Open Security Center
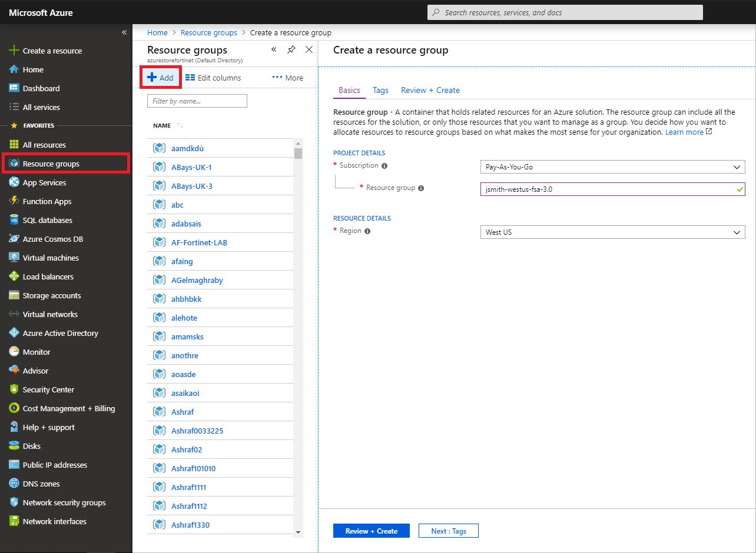This screenshot has width=756, height=553. [47, 389]
